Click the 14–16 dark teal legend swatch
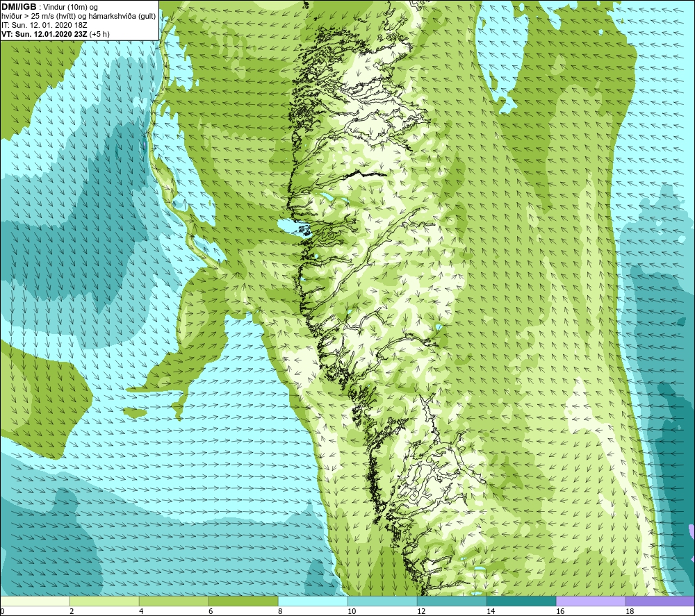This screenshot has height=616, width=695. point(521,601)
